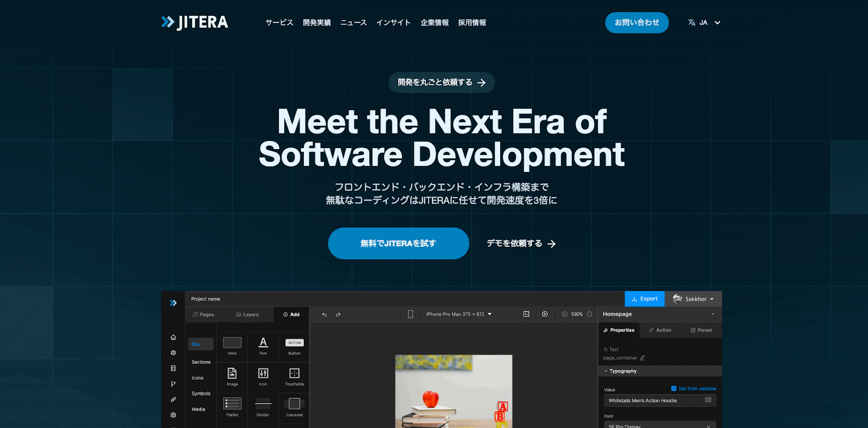Image resolution: width=868 pixels, height=428 pixels.
Task: Click the Set from variable link
Action: pyautogui.click(x=694, y=389)
